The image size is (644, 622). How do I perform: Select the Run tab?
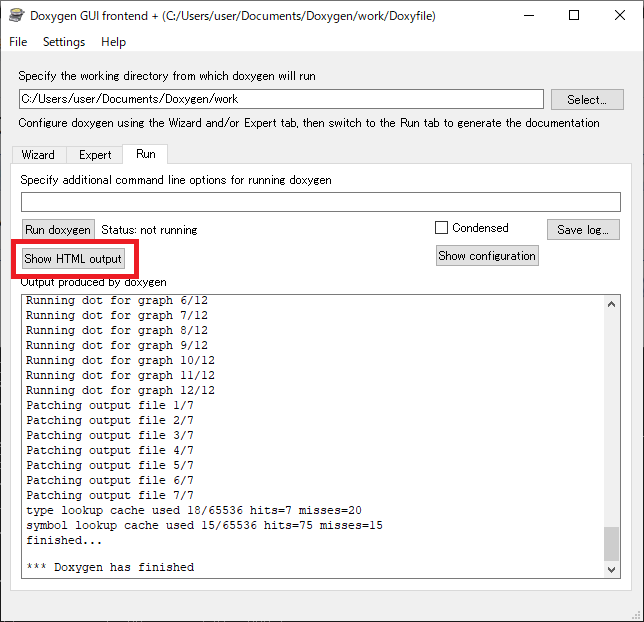coord(146,154)
